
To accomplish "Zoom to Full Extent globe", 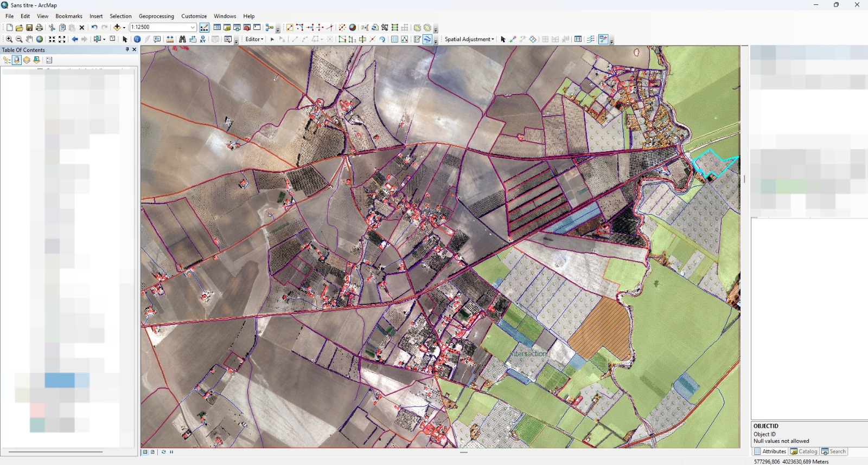I will (40, 39).
